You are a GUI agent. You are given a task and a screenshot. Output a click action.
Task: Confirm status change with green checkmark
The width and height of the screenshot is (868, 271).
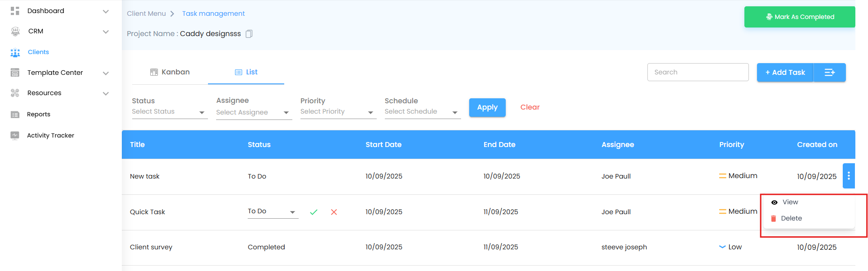314,212
